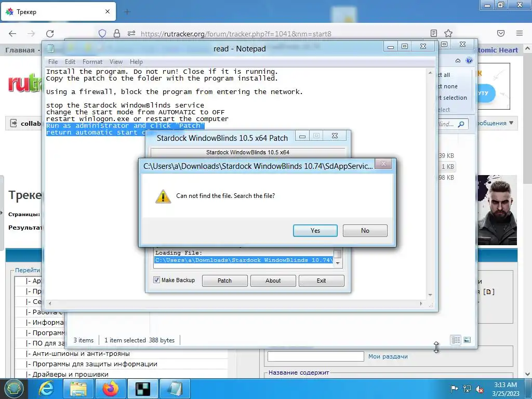
Task: Click Invert selection in Explorer ribbon
Action: pos(452,98)
